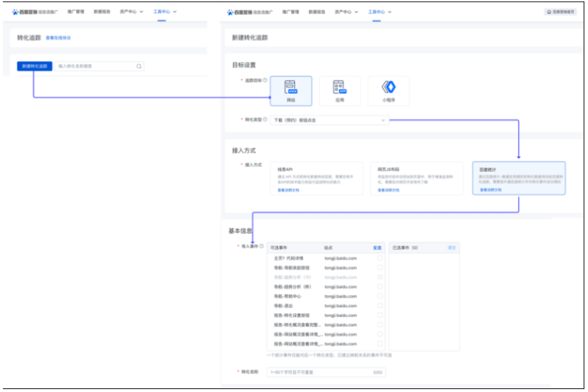Click tongji.baidu.com in the 导航-退出 row
The image size is (588, 392).
[340, 306]
